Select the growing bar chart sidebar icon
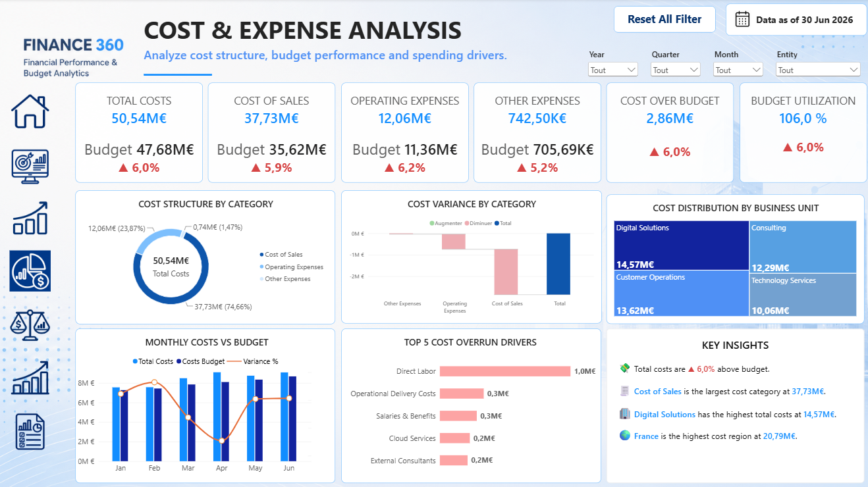The width and height of the screenshot is (868, 487). coord(30,218)
